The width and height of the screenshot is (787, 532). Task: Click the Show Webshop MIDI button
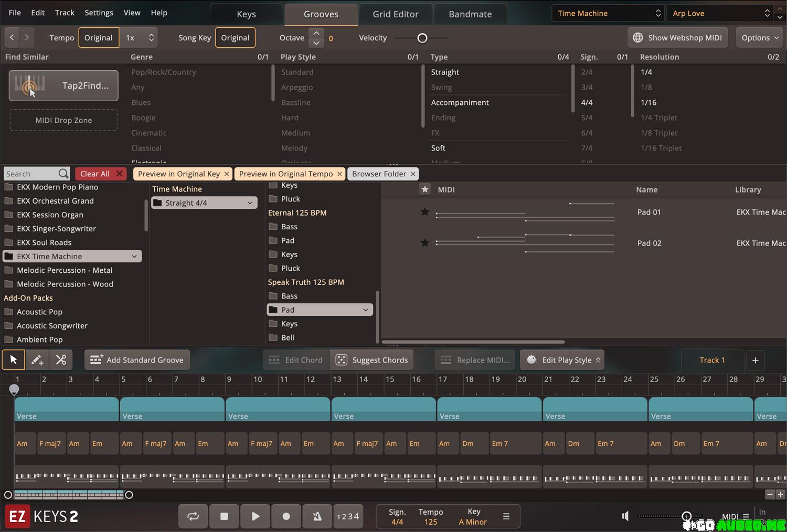point(677,38)
